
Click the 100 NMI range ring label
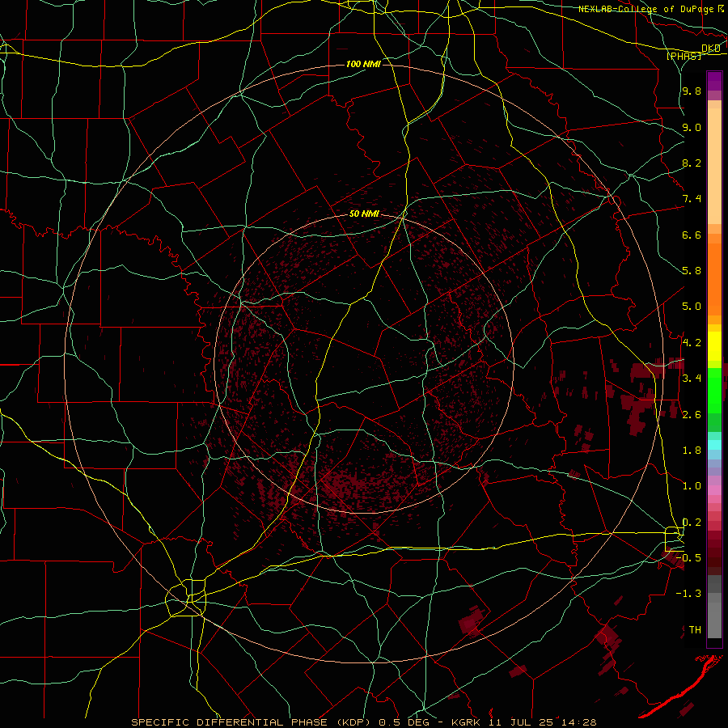pyautogui.click(x=363, y=64)
